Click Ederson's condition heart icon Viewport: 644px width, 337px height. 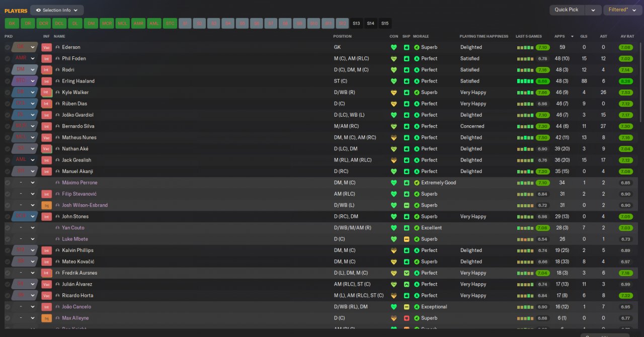394,47
